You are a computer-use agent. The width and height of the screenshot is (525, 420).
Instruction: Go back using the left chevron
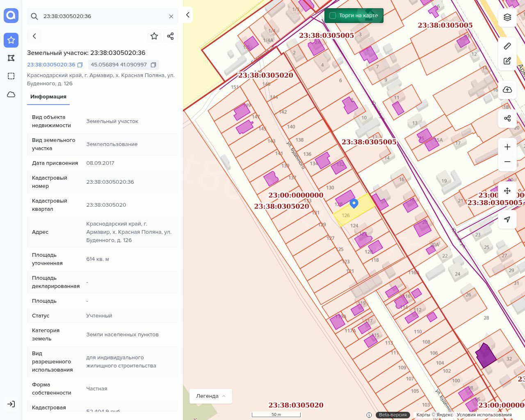pyautogui.click(x=34, y=36)
